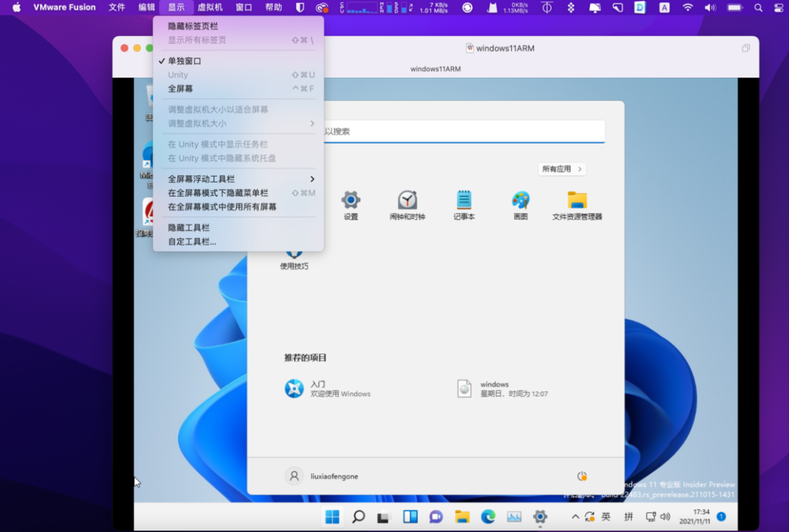Click the input source A icon in menu bar
Image resolution: width=789 pixels, height=532 pixels.
664,7
